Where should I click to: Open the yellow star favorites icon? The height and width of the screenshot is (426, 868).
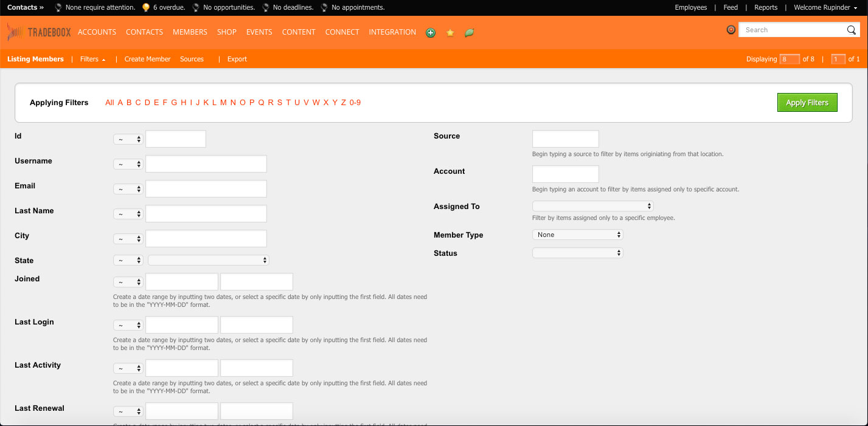450,33
